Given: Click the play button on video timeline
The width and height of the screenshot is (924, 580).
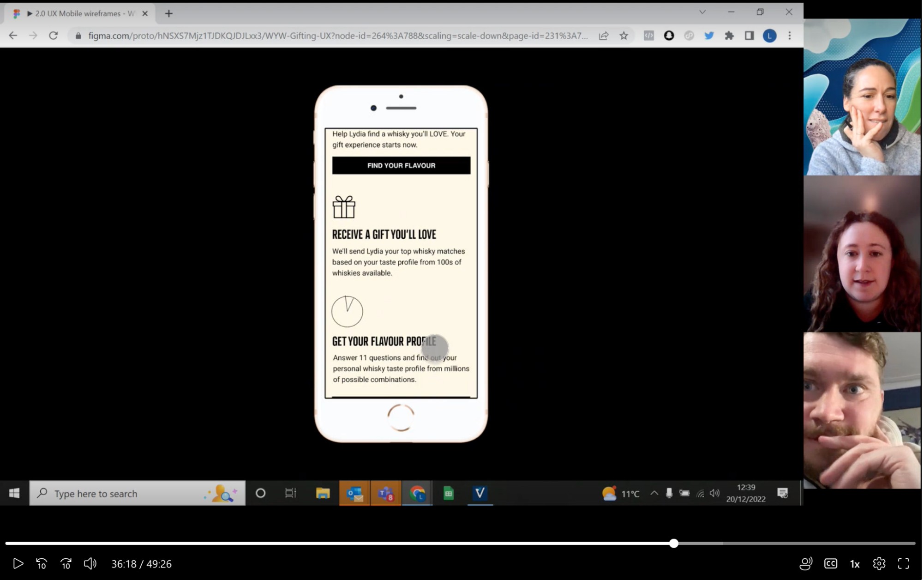Looking at the screenshot, I should (x=18, y=563).
